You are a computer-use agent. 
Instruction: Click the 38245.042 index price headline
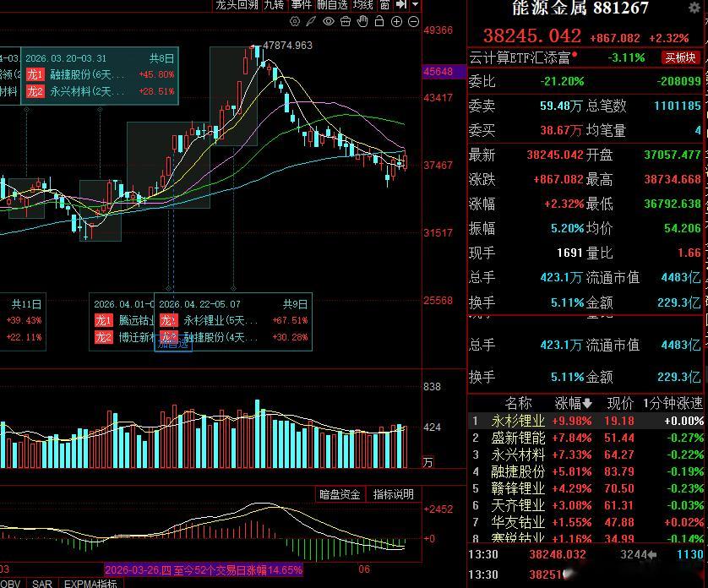point(532,35)
